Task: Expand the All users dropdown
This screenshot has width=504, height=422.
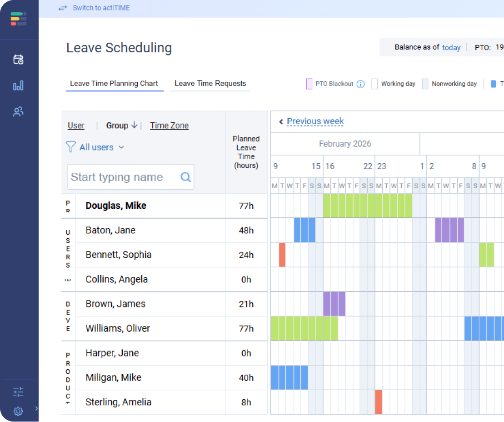Action: click(121, 147)
